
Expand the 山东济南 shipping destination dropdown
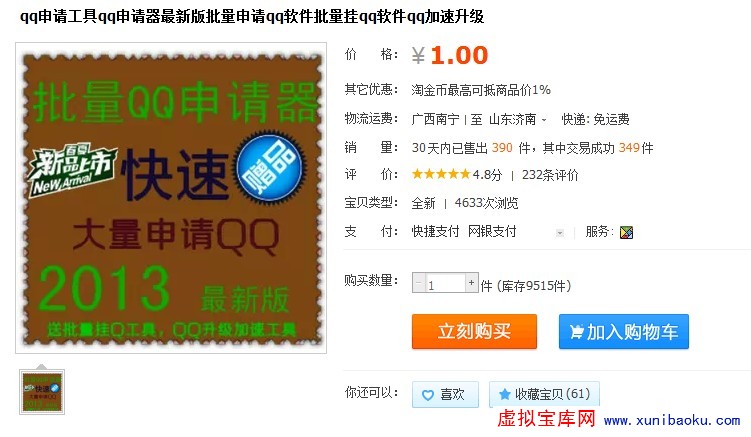coord(544,120)
